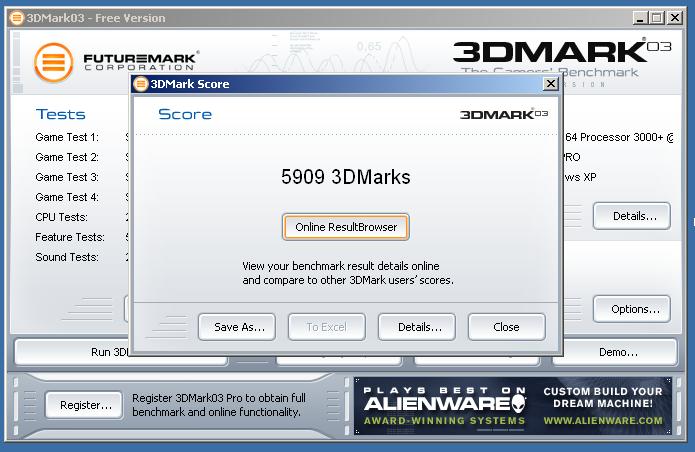Viewport: 695px width, 452px height.
Task: Click Save As in score dialog
Action: click(x=237, y=327)
